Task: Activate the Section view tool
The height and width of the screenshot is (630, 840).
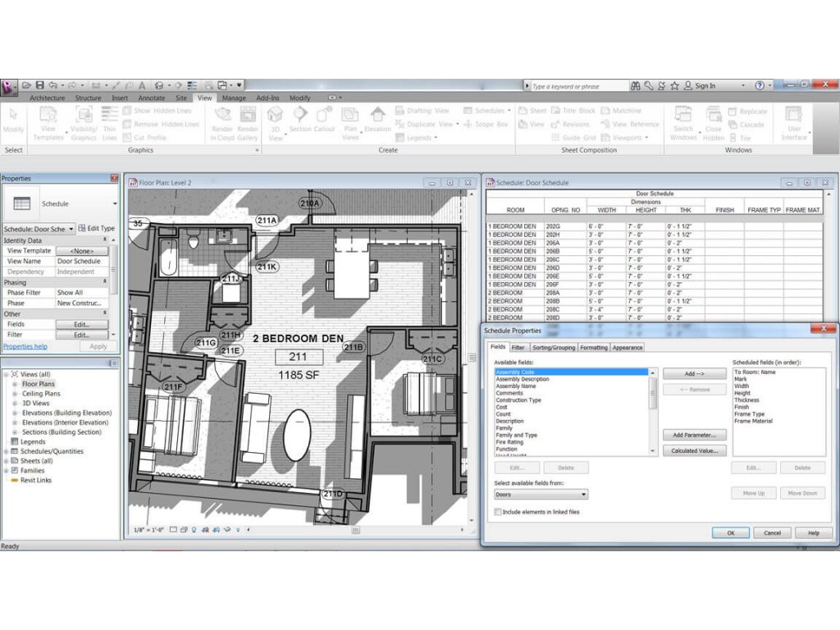Action: (299, 123)
